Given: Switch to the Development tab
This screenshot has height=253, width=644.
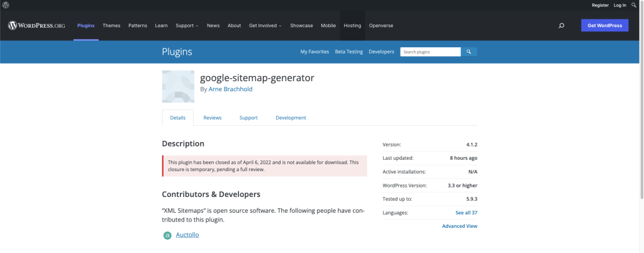Looking at the screenshot, I should click(x=291, y=118).
